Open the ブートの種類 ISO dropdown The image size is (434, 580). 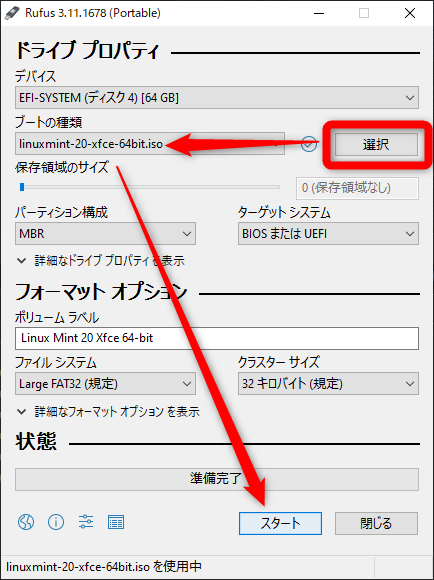coord(150,144)
